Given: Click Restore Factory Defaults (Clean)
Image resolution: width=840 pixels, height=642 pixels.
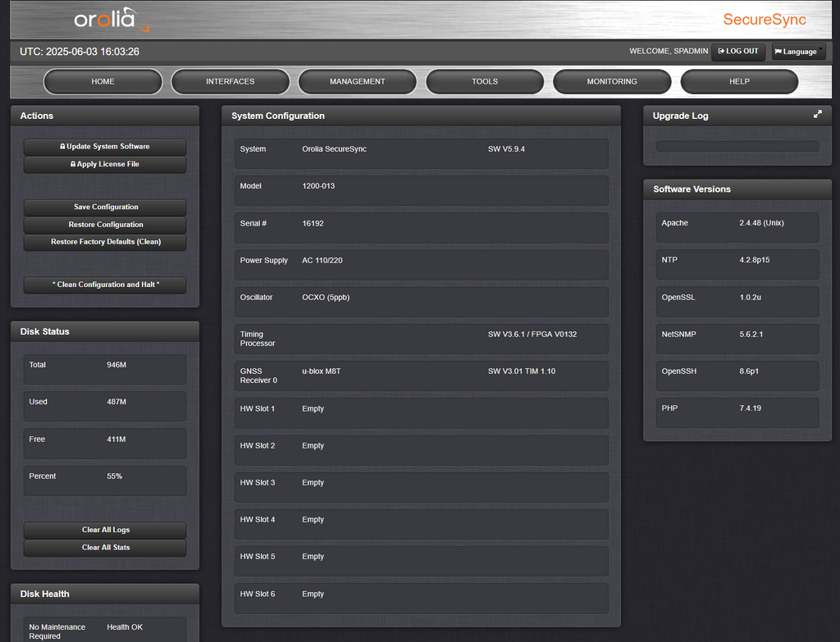Looking at the screenshot, I should tap(105, 242).
